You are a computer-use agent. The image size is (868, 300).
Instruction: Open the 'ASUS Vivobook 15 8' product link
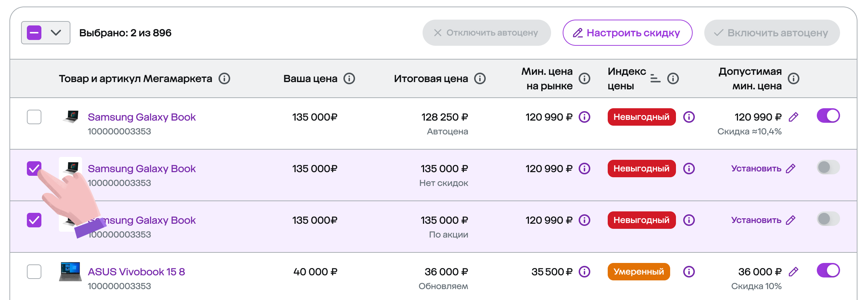136,272
